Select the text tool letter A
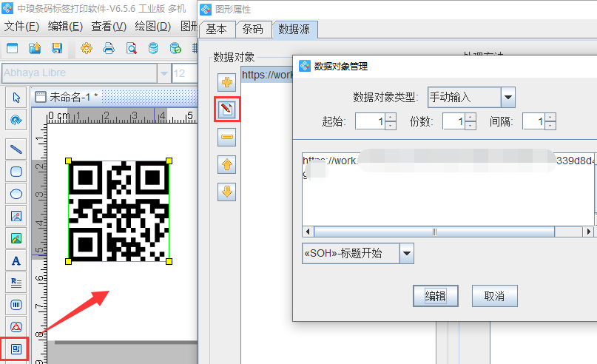Image resolution: width=597 pixels, height=364 pixels. pos(16,261)
